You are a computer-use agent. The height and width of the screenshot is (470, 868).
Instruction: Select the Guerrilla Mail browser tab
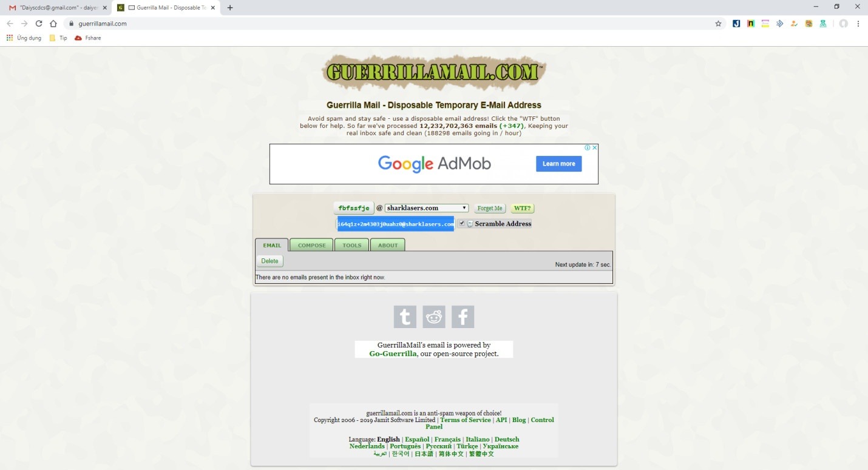[166, 8]
